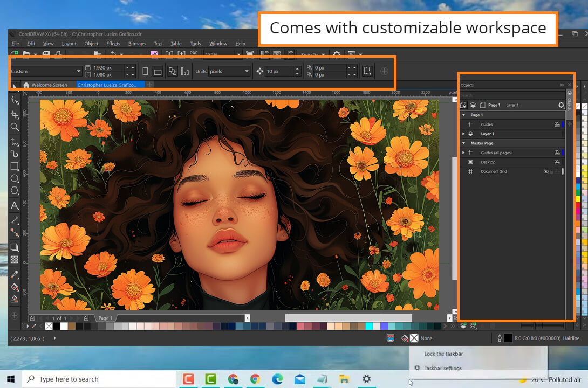Open the Effects menu
The height and width of the screenshot is (388, 588).
coord(113,44)
